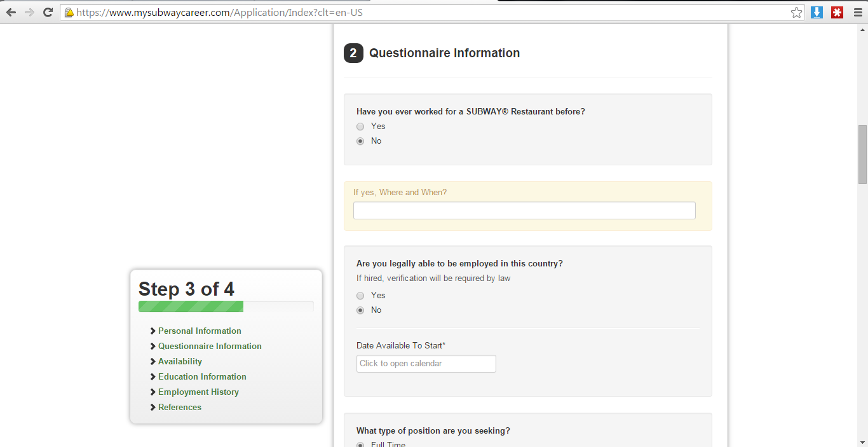The height and width of the screenshot is (447, 868).
Task: Choose the Full Time position option
Action: (x=360, y=444)
